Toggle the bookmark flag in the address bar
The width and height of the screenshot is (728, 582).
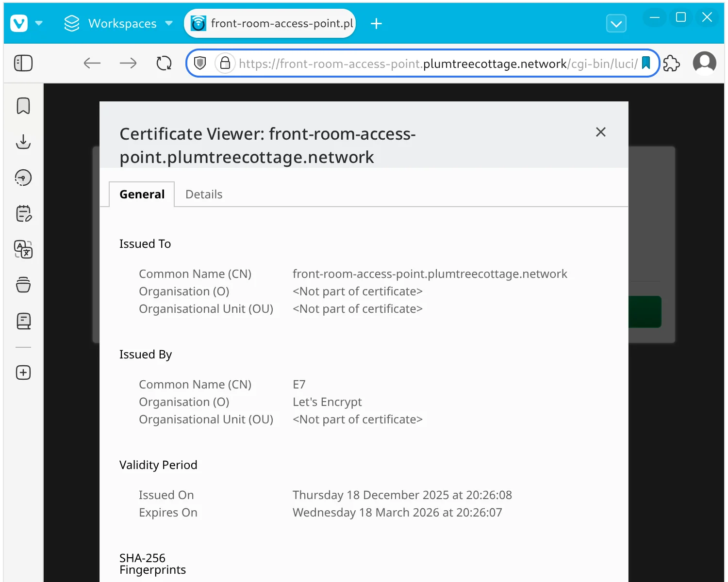click(646, 63)
